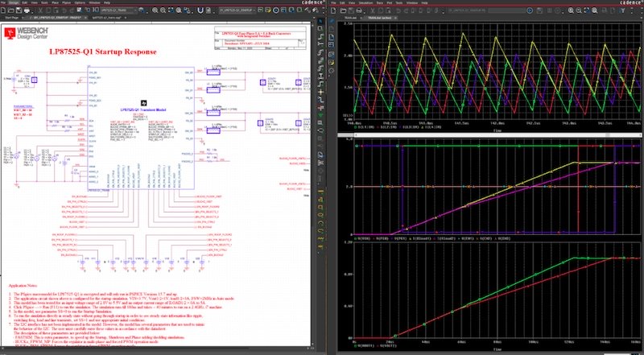Zoom out on the schematic

163,10
